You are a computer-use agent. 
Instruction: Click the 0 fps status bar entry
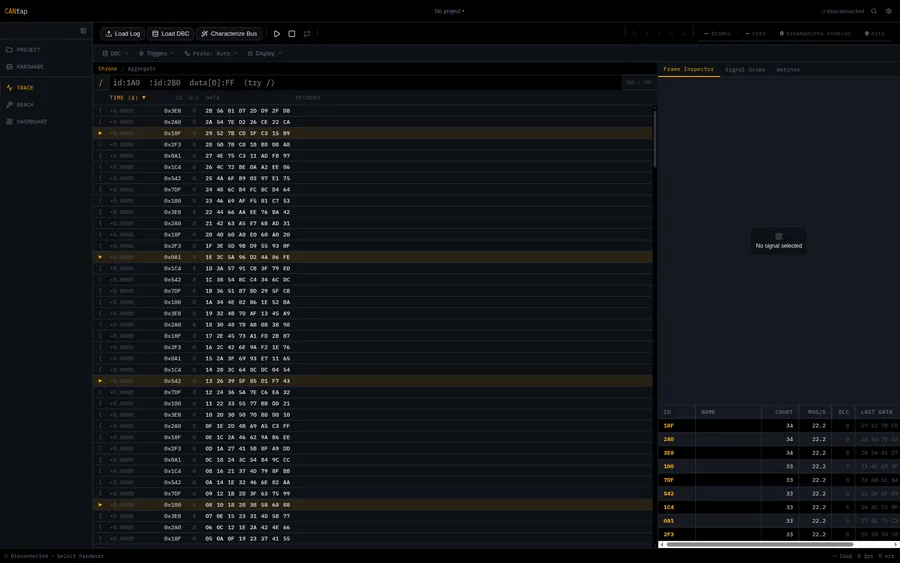866,556
